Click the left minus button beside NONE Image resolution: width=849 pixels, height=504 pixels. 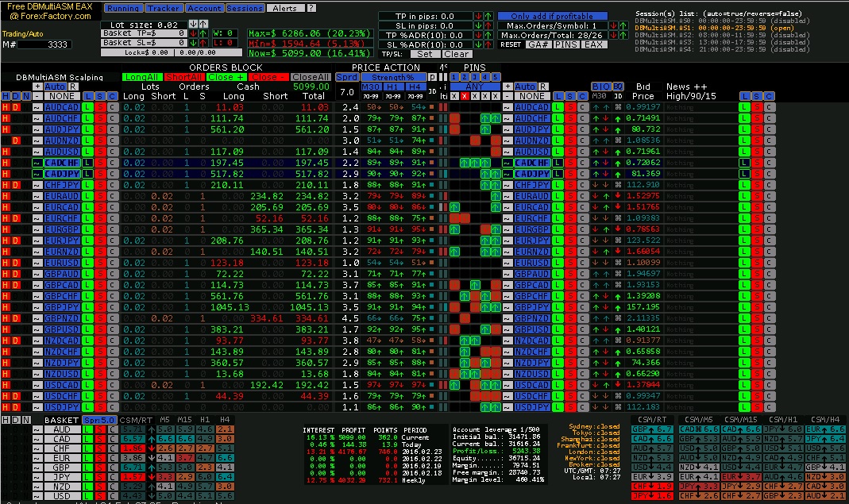[x=37, y=96]
